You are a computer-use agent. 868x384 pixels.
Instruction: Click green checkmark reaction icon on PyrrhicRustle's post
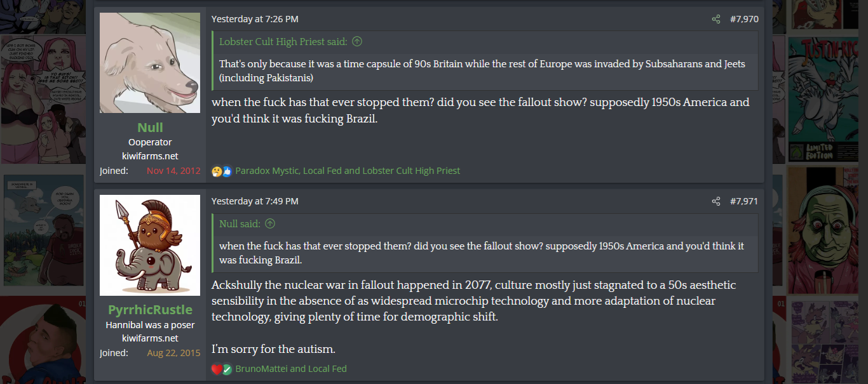[227, 369]
